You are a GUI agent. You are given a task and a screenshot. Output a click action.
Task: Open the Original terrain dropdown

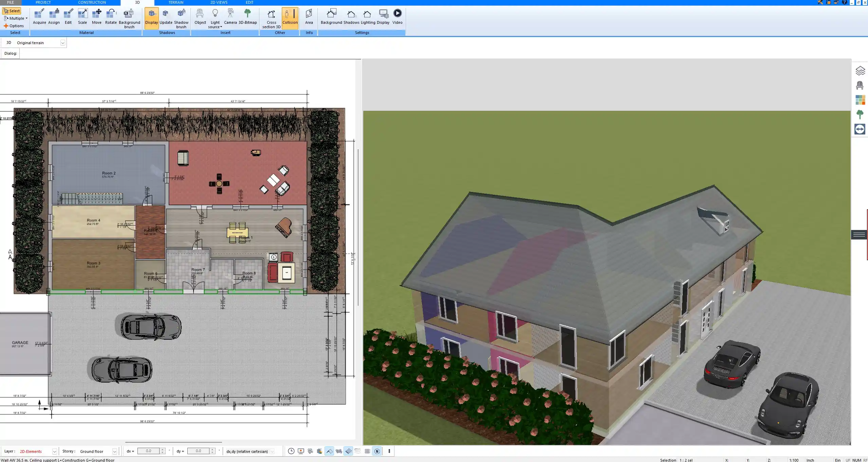[x=63, y=42]
